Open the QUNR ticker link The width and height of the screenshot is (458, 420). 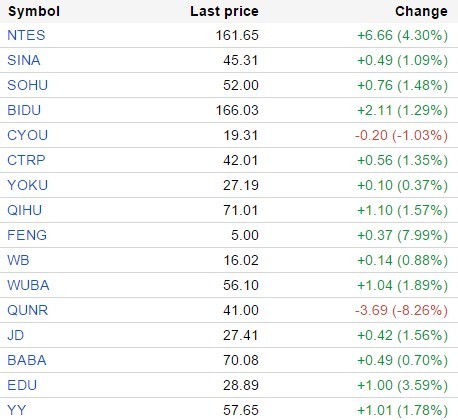pos(28,310)
